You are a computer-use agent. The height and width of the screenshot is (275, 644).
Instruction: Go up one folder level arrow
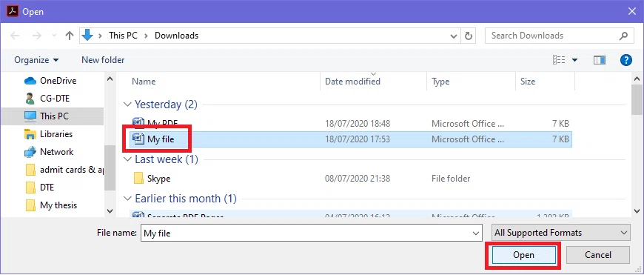(70, 36)
